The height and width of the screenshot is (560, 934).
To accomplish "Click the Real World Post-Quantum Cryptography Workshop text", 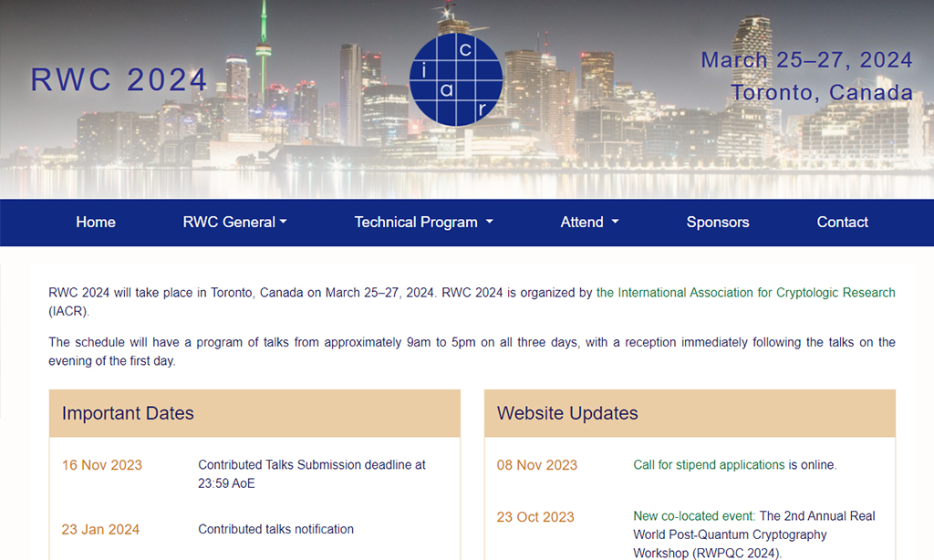I will click(x=754, y=534).
